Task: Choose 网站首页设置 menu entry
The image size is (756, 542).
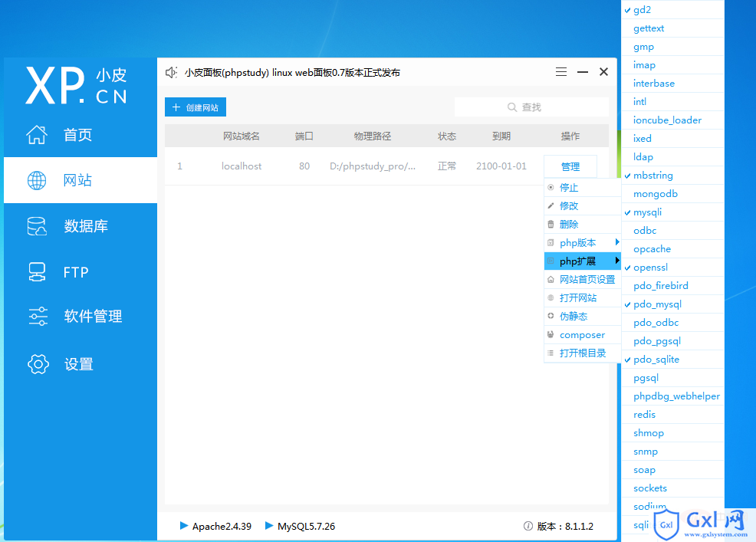Action: (583, 279)
